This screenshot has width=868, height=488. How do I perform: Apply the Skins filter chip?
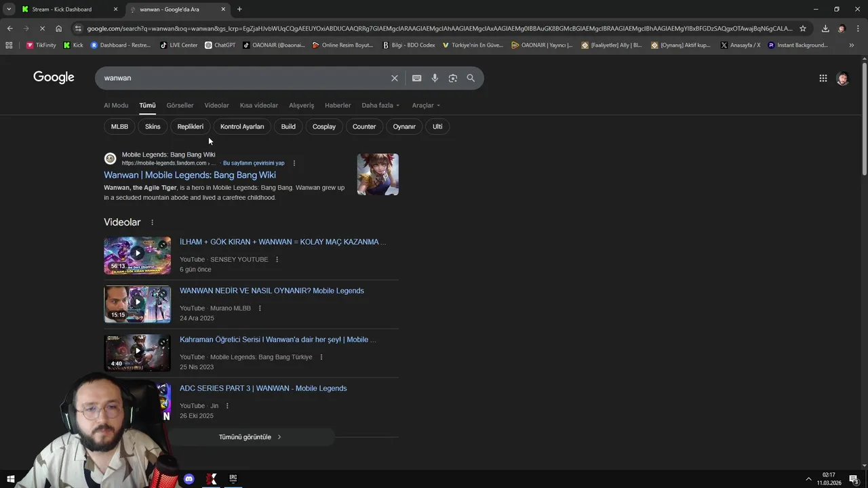153,127
